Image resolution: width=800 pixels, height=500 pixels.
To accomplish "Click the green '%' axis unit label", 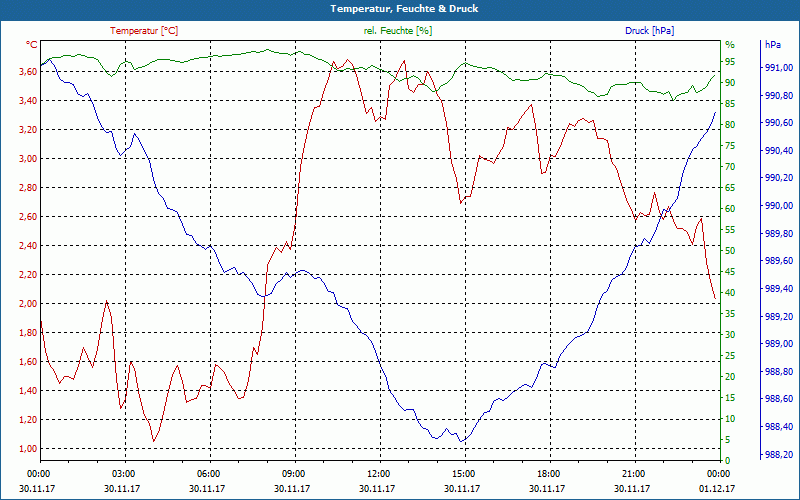I will pos(730,45).
